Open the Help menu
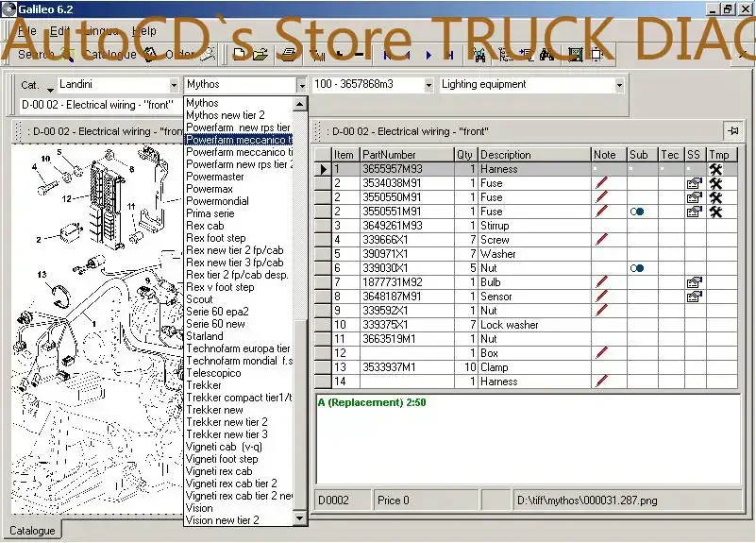Screen dimensions: 756x543 tap(144, 31)
